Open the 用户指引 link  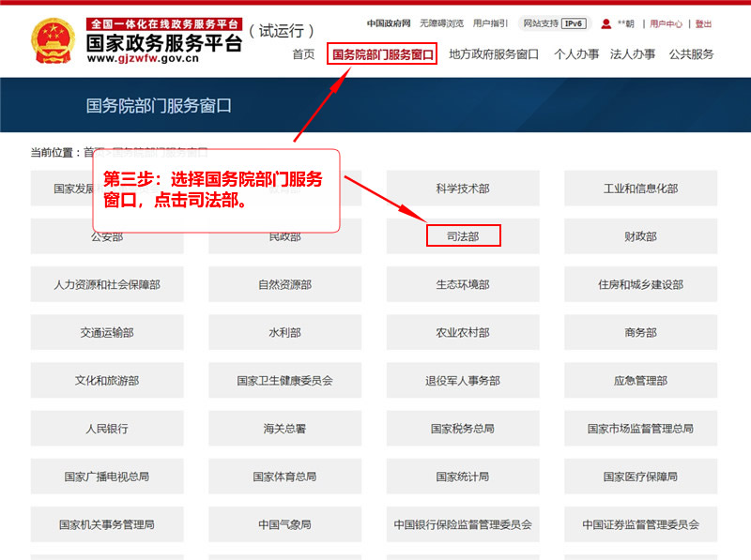[x=490, y=23]
